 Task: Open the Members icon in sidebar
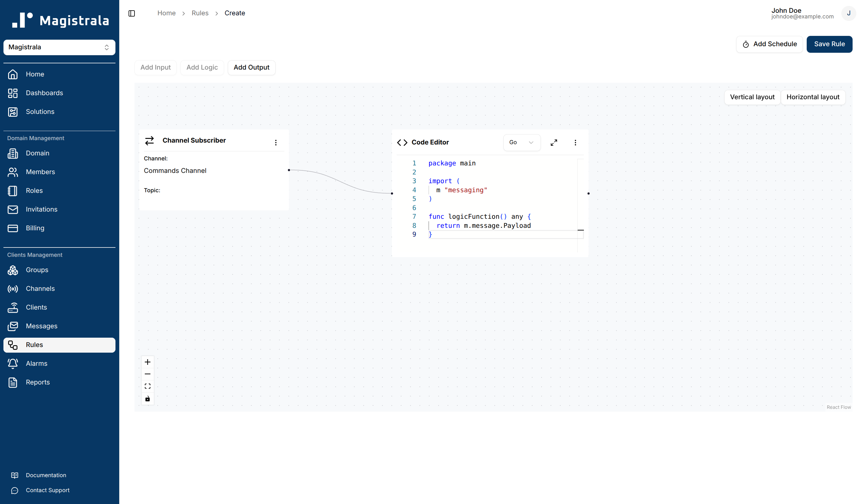tap(13, 172)
